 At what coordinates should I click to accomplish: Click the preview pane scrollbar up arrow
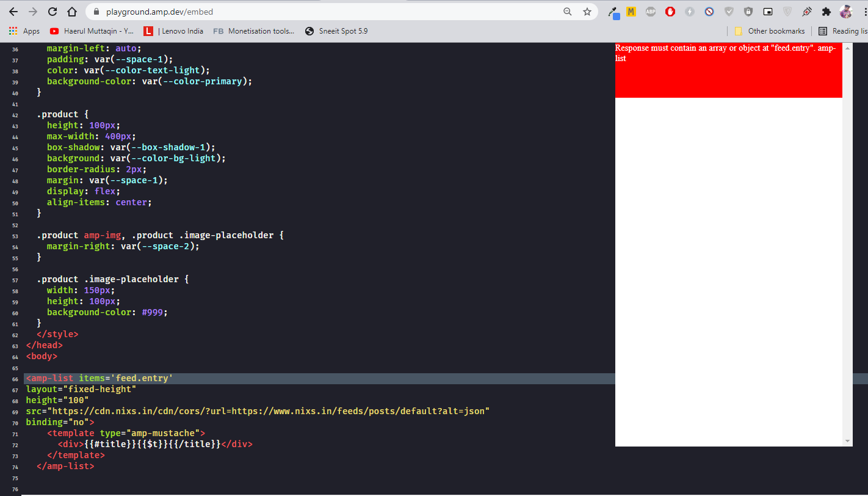(x=847, y=48)
